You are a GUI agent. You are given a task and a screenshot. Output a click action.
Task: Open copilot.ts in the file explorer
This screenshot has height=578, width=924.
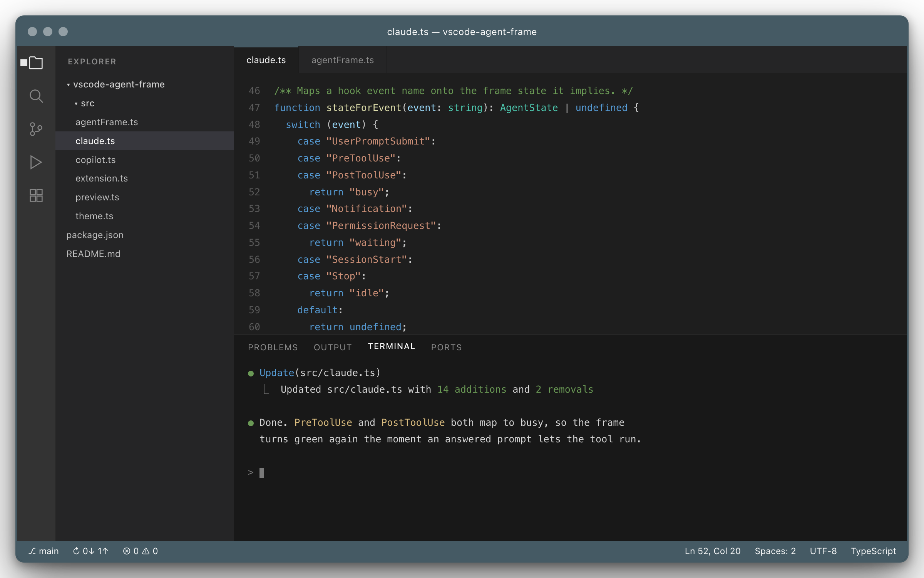point(145,160)
